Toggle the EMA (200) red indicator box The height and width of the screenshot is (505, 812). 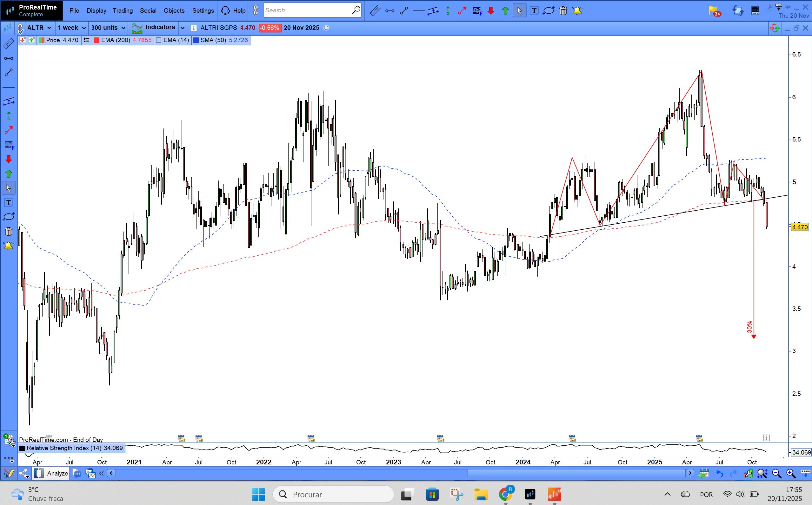[x=97, y=40]
